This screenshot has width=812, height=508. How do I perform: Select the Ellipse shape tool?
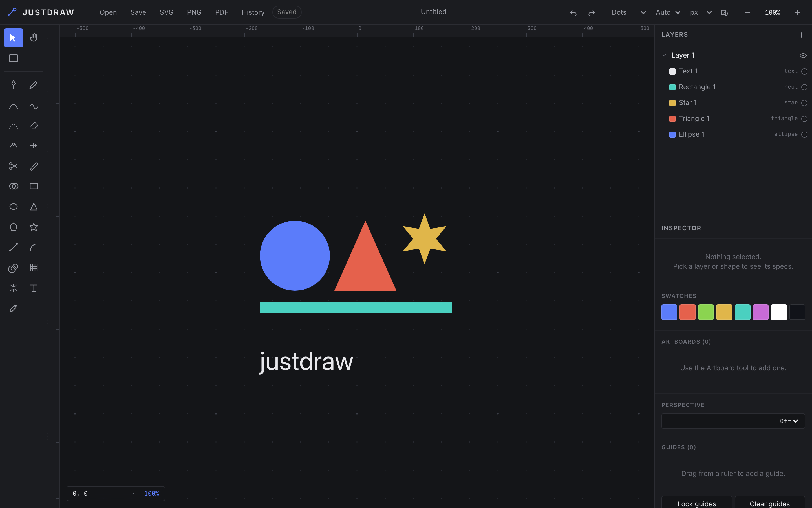(x=14, y=207)
